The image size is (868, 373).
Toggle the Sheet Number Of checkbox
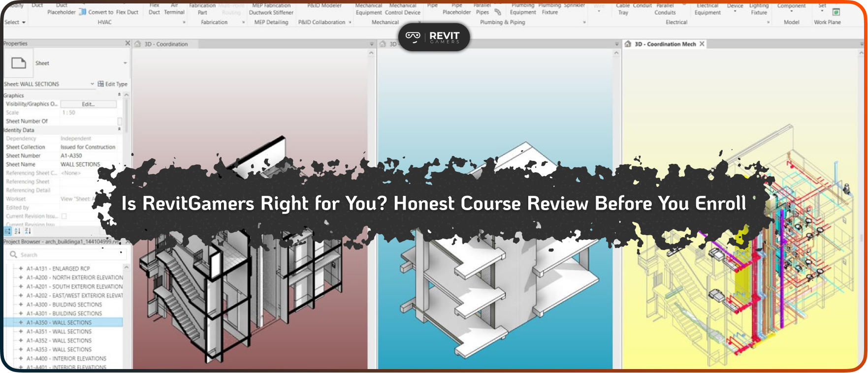tap(120, 121)
